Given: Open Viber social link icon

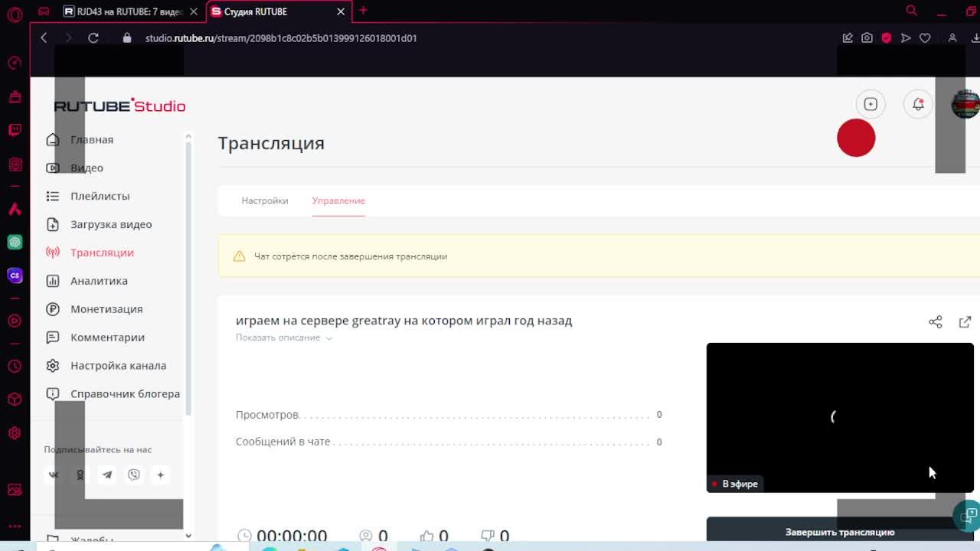Looking at the screenshot, I should tap(134, 475).
